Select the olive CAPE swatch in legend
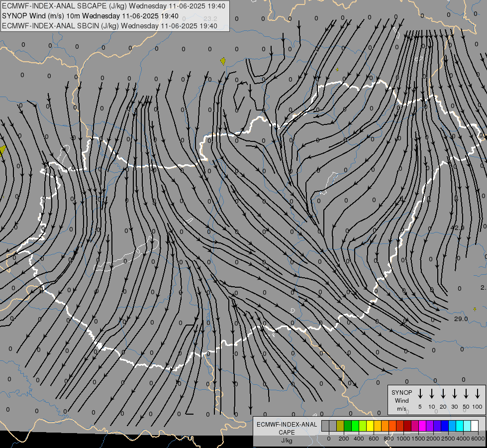Viewport: 487px width, 448px height. [x=340, y=426]
